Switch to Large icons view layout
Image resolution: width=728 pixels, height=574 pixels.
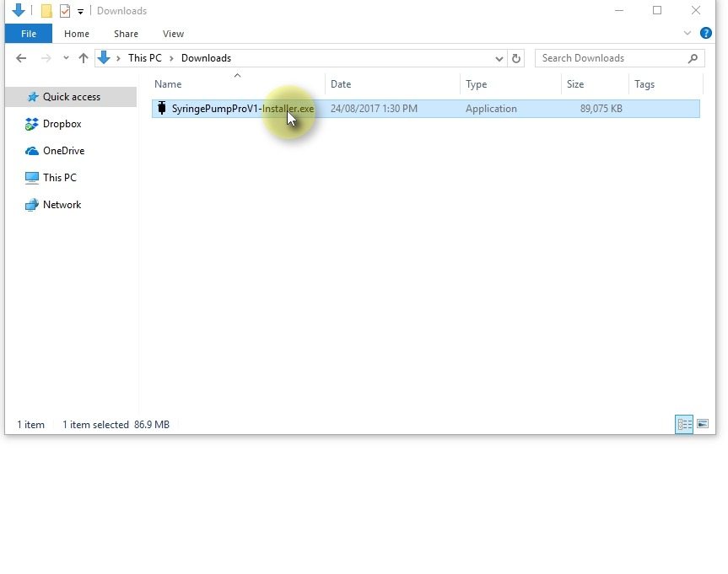[x=703, y=424]
